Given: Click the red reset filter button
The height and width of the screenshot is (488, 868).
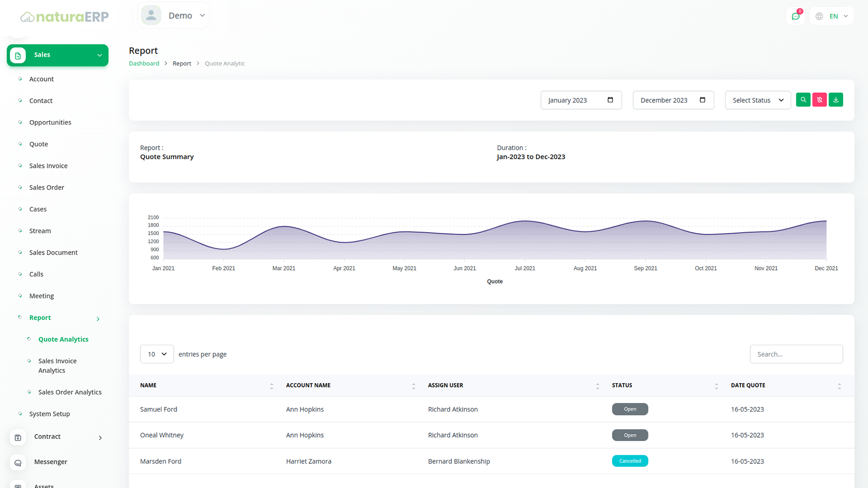Looking at the screenshot, I should click(820, 100).
